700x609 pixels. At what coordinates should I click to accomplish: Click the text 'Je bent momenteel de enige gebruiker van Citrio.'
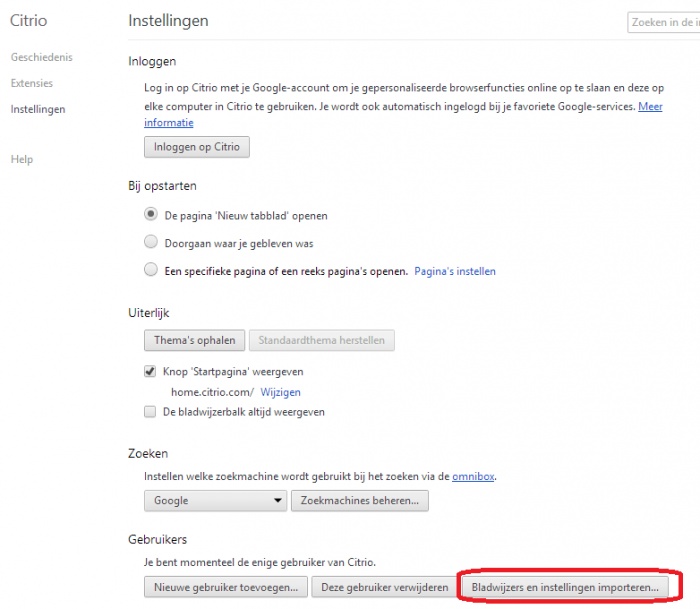point(260,562)
